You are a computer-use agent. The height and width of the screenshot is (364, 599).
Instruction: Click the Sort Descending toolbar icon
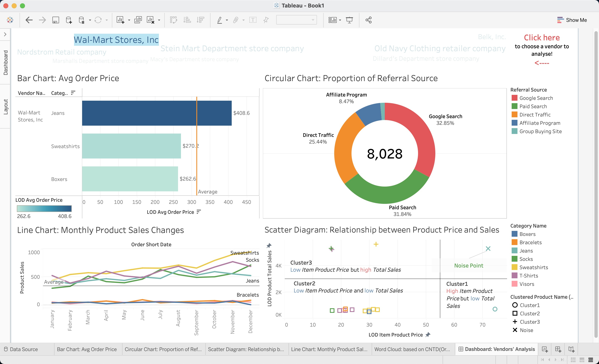200,20
